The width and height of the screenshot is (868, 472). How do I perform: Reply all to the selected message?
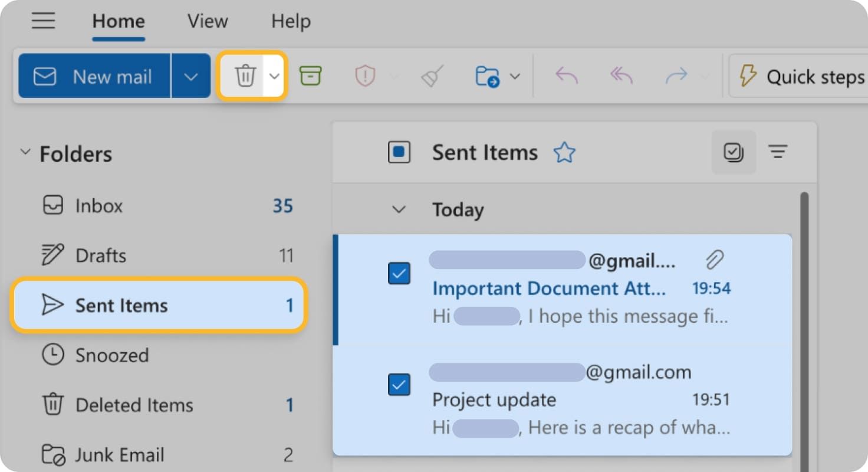621,76
